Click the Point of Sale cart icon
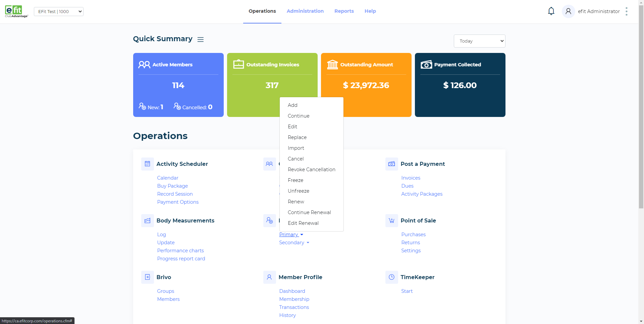The width and height of the screenshot is (644, 324). (392, 220)
